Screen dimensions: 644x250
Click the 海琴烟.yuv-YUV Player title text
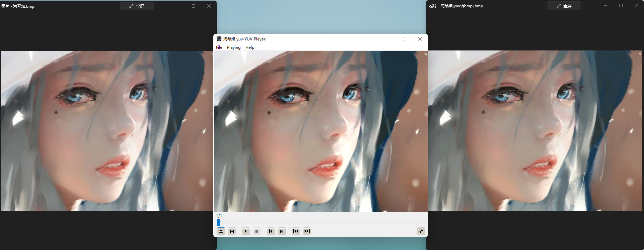pos(244,39)
